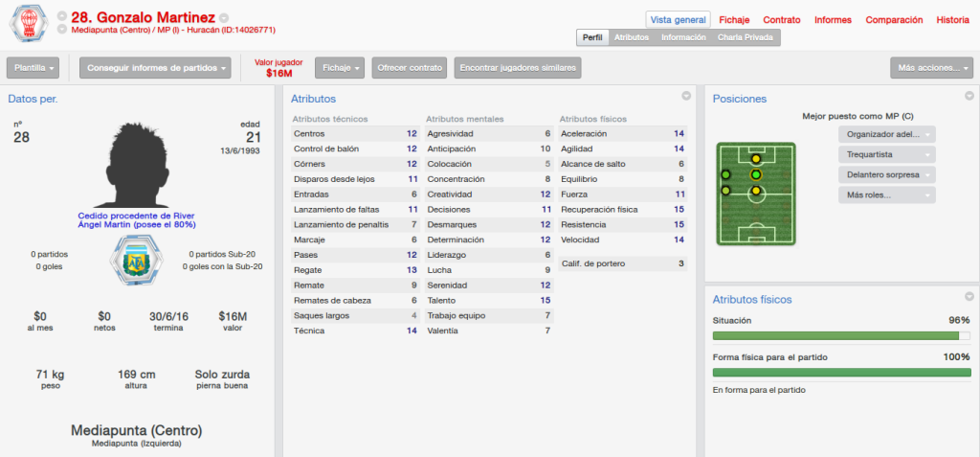Screen dimensions: 980x457
Task: Click the Huracán club badge icon
Action: [29, 23]
